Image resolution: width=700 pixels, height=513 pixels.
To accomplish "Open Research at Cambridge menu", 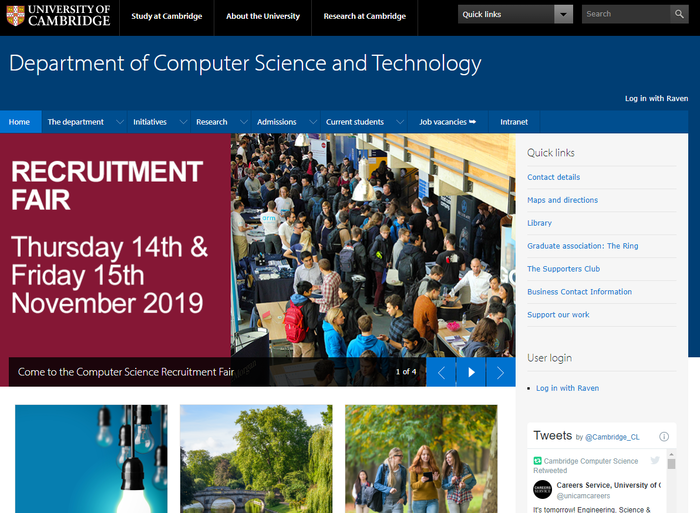I will [x=365, y=17].
